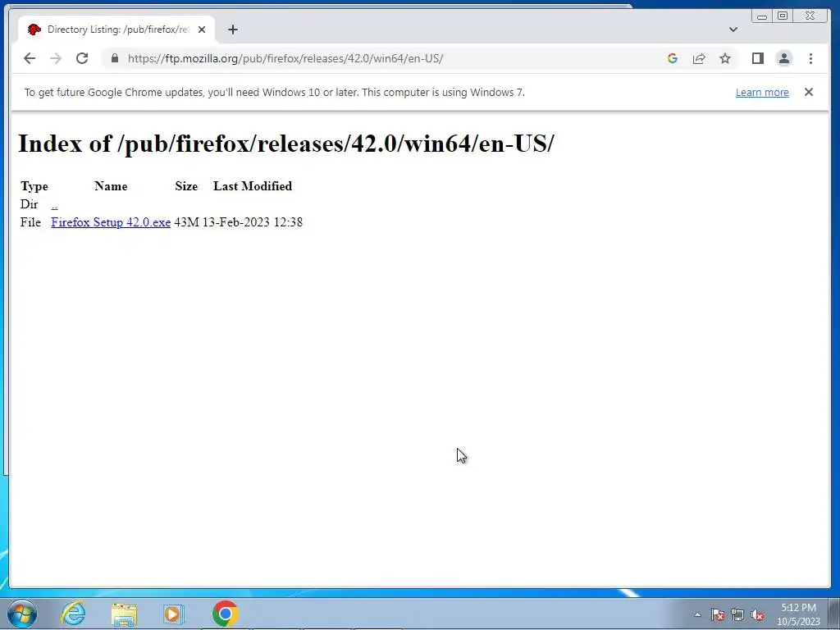This screenshot has width=840, height=630.
Task: Click the Chrome taskbar icon
Action: 225,614
